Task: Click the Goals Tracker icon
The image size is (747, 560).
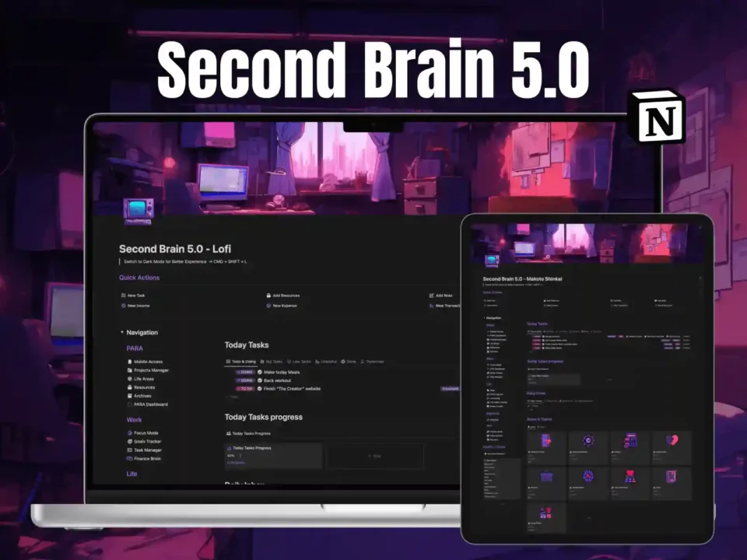Action: (129, 441)
